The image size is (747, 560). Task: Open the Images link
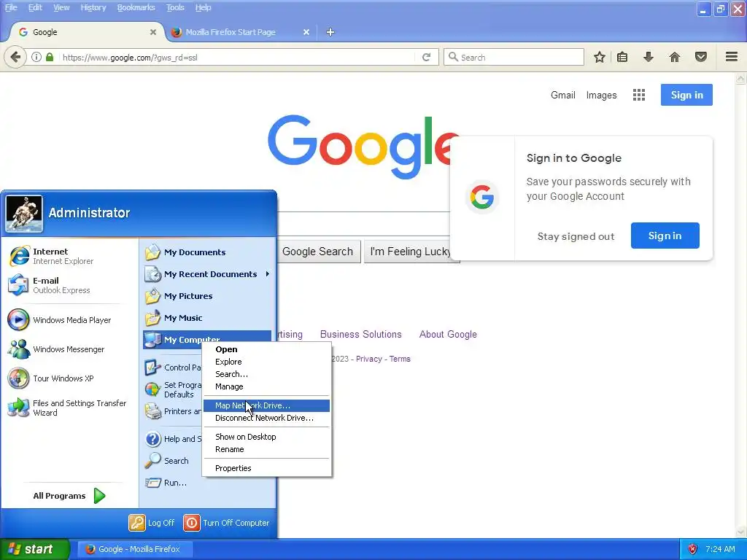coord(601,96)
